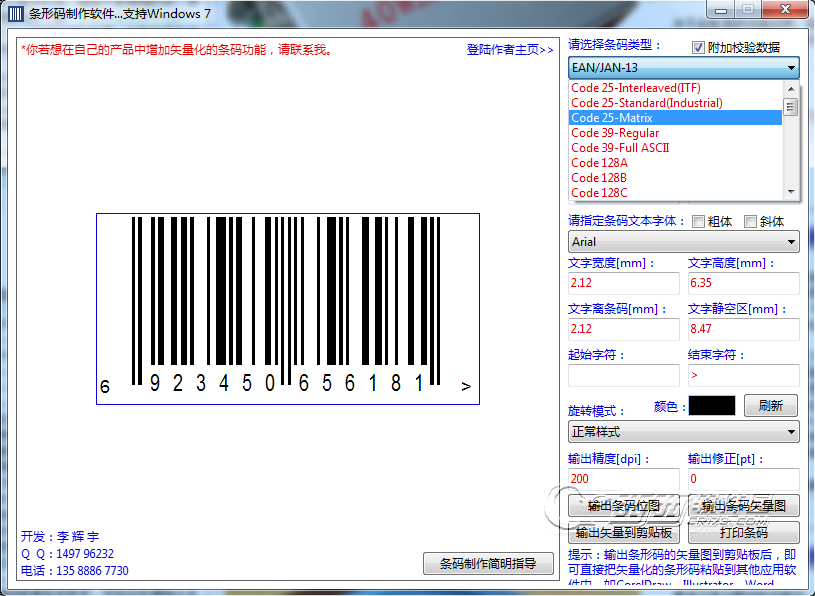Click the 打印条码 print button
Image resolution: width=815 pixels, height=596 pixels.
(744, 532)
